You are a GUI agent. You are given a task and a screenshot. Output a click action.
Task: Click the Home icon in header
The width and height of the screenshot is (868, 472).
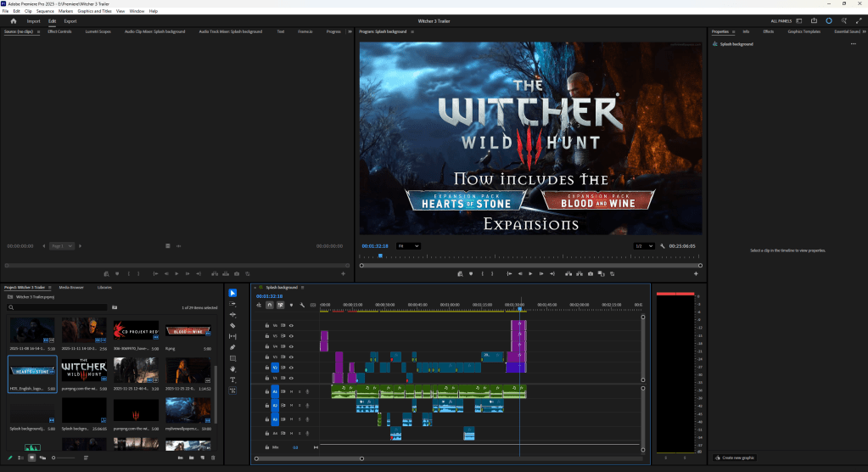click(14, 20)
